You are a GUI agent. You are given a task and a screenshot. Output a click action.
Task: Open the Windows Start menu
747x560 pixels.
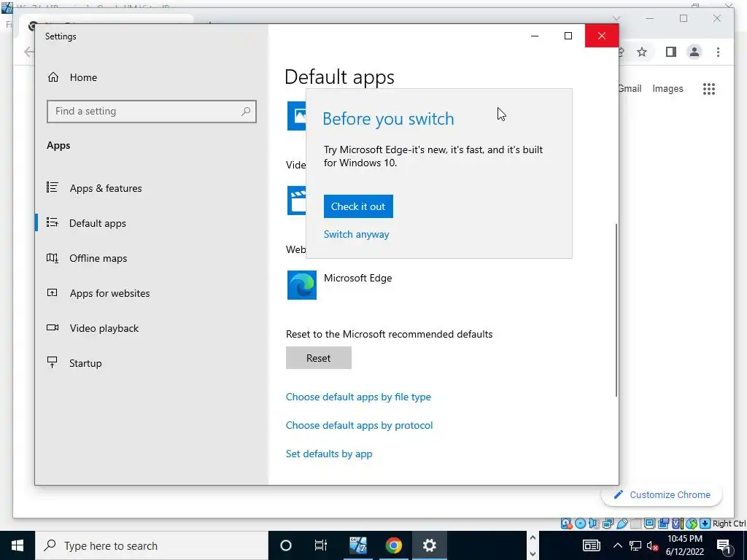click(x=18, y=545)
